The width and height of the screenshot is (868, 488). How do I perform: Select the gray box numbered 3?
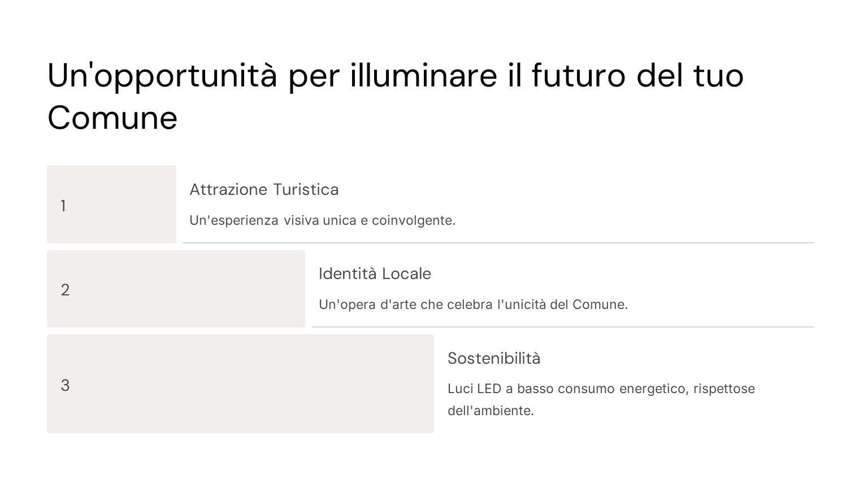coord(240,384)
